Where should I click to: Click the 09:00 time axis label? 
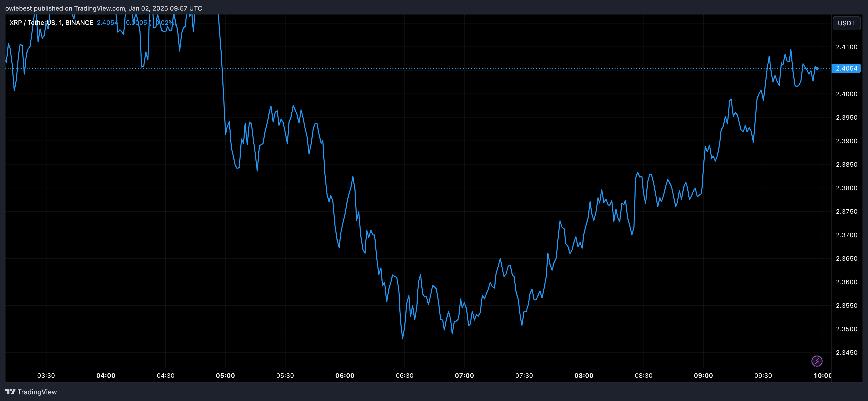point(703,376)
